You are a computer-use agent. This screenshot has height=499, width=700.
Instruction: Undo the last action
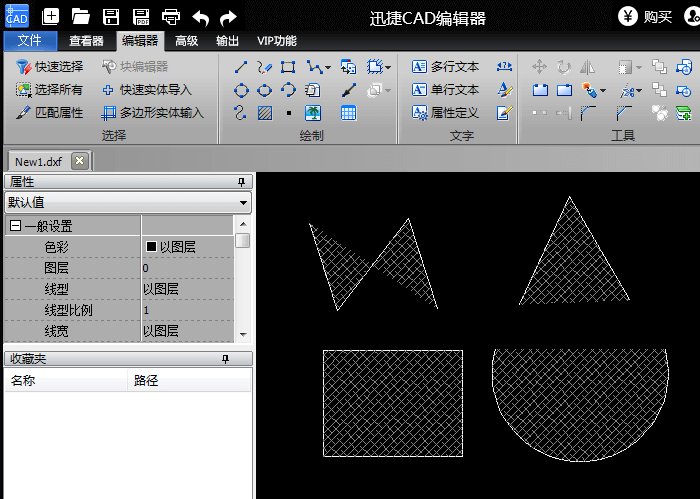coord(200,16)
